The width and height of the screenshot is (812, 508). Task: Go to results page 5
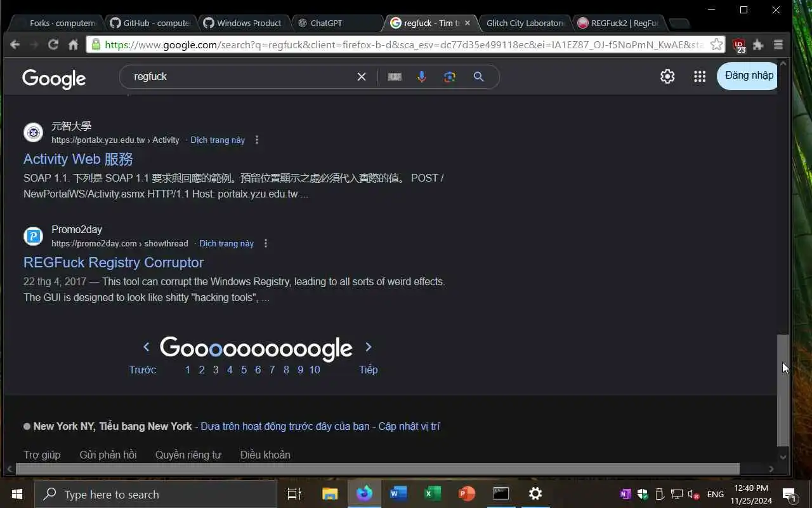click(x=244, y=370)
